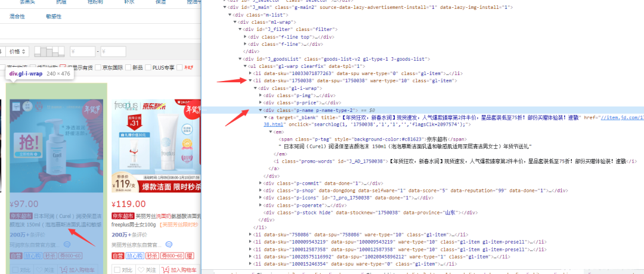Click 关注 heart on the Curel product
The height and width of the screenshot is (274, 644).
45,270
